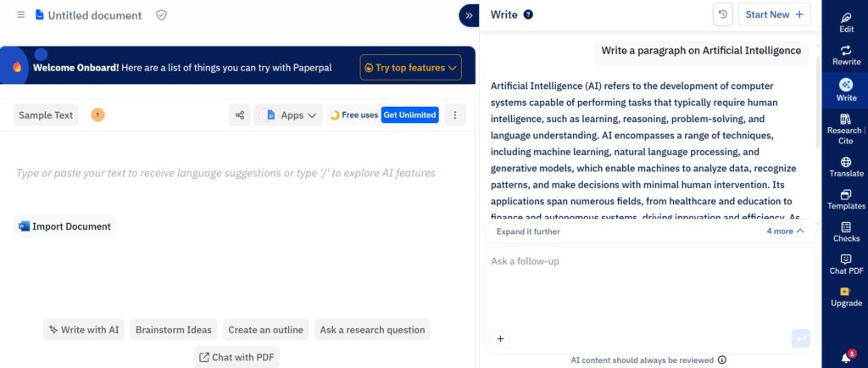Click the blue document file icon
This screenshot has height=368, width=868.
[39, 15]
